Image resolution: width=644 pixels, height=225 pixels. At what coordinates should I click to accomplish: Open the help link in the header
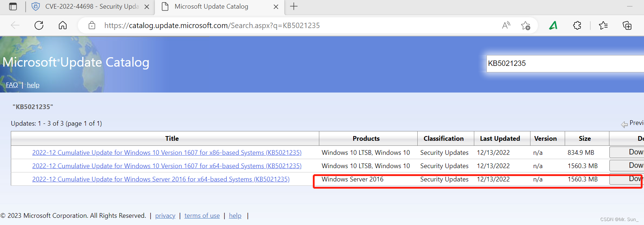33,85
